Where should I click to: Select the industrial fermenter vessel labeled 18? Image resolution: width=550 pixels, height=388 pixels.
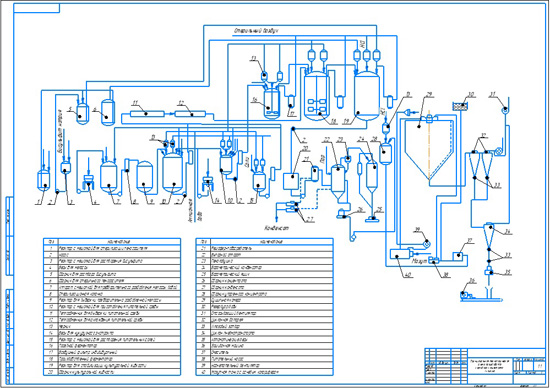[317, 95]
